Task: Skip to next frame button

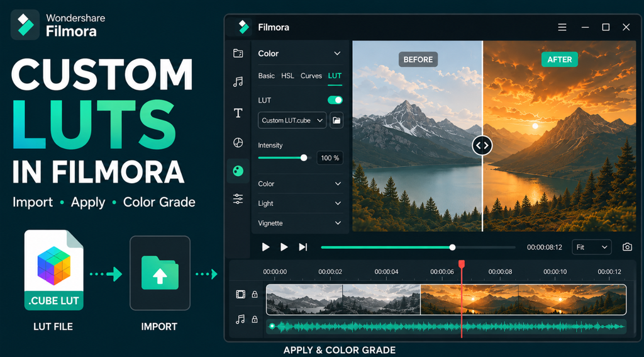Action: click(303, 247)
